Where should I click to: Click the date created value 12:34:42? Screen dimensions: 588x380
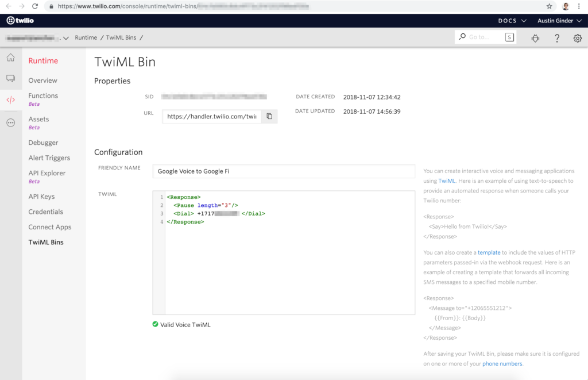pos(372,97)
